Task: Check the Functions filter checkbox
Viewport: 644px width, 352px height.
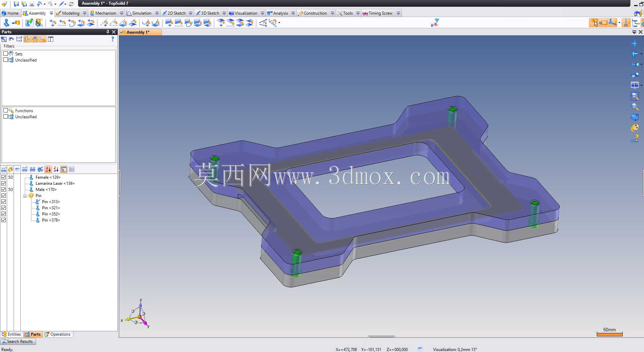Action: tap(5, 110)
